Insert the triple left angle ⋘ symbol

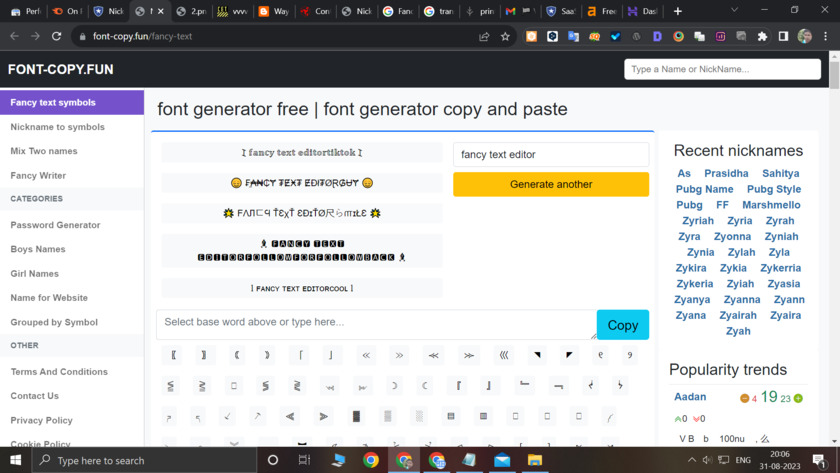click(504, 355)
